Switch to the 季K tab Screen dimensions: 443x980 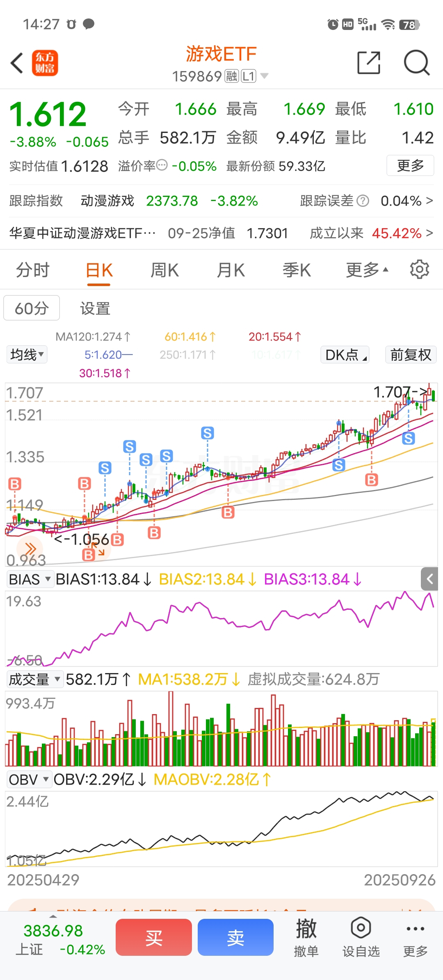click(297, 270)
